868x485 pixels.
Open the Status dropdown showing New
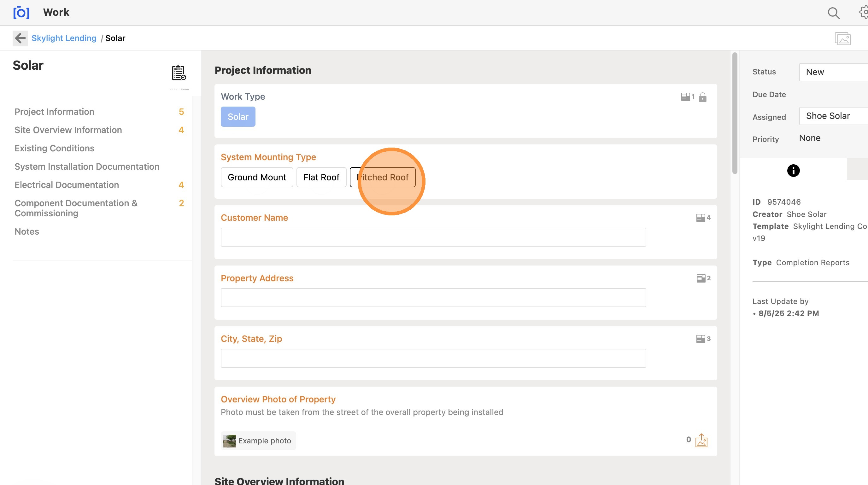tap(833, 72)
